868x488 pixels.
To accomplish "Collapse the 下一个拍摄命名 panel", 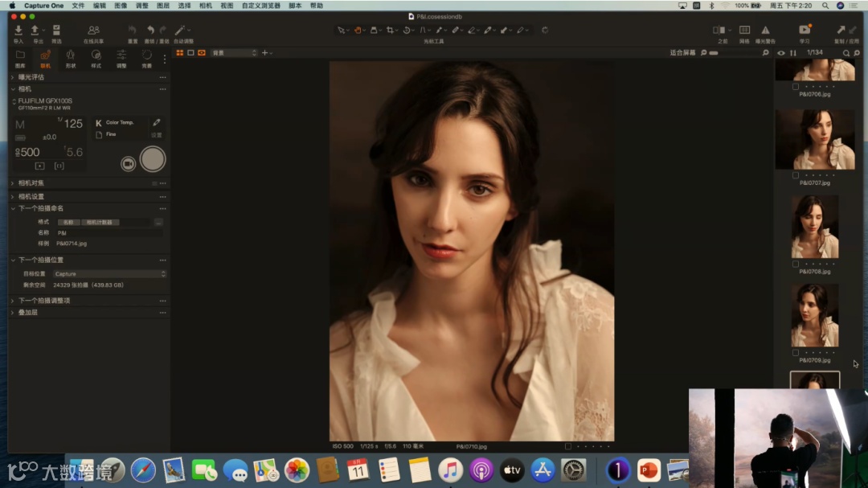I will (13, 208).
